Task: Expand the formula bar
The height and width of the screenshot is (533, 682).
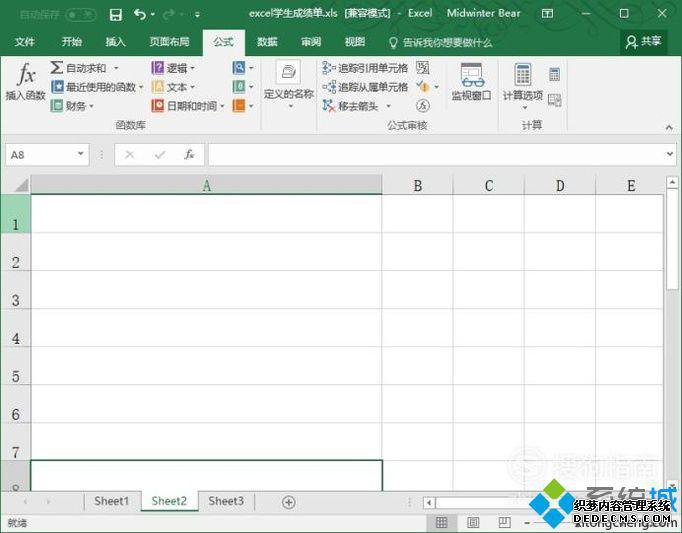Action: [669, 154]
